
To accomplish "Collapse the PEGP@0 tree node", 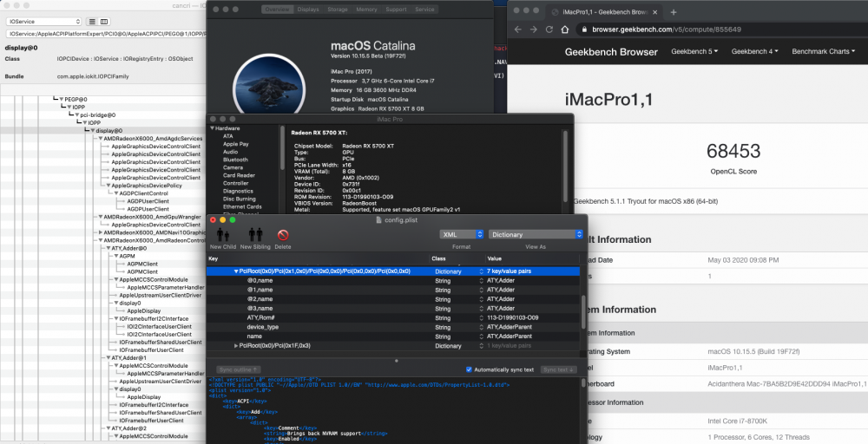I will pos(62,100).
